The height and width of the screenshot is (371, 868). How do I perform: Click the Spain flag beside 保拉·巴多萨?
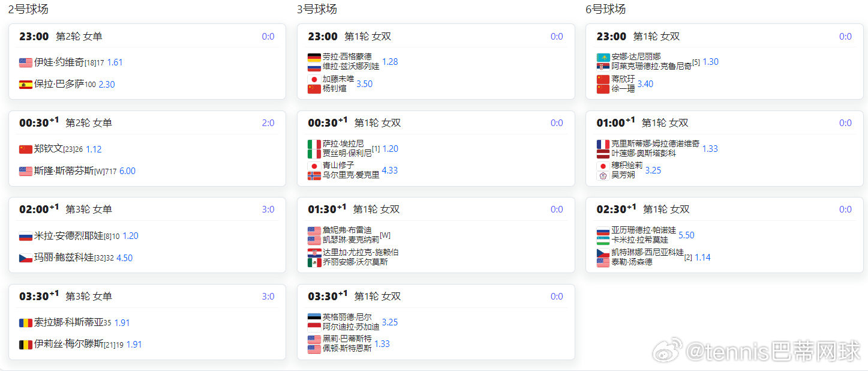coord(26,85)
